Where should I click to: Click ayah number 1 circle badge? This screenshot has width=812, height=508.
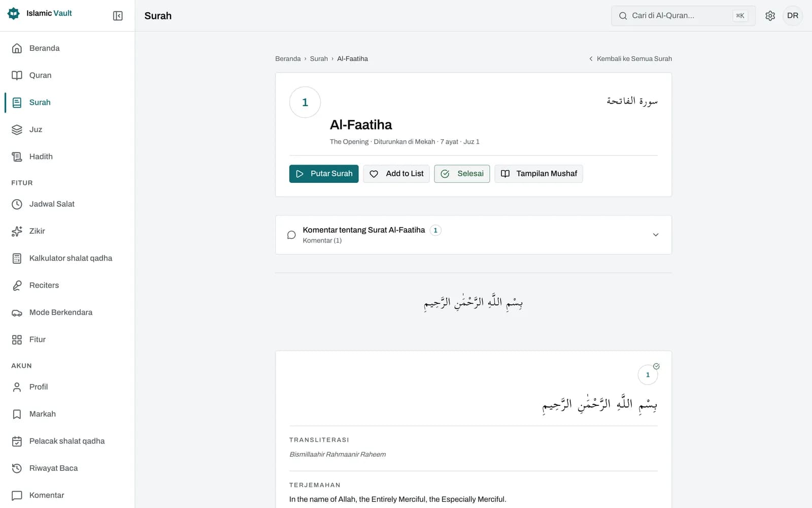648,375
